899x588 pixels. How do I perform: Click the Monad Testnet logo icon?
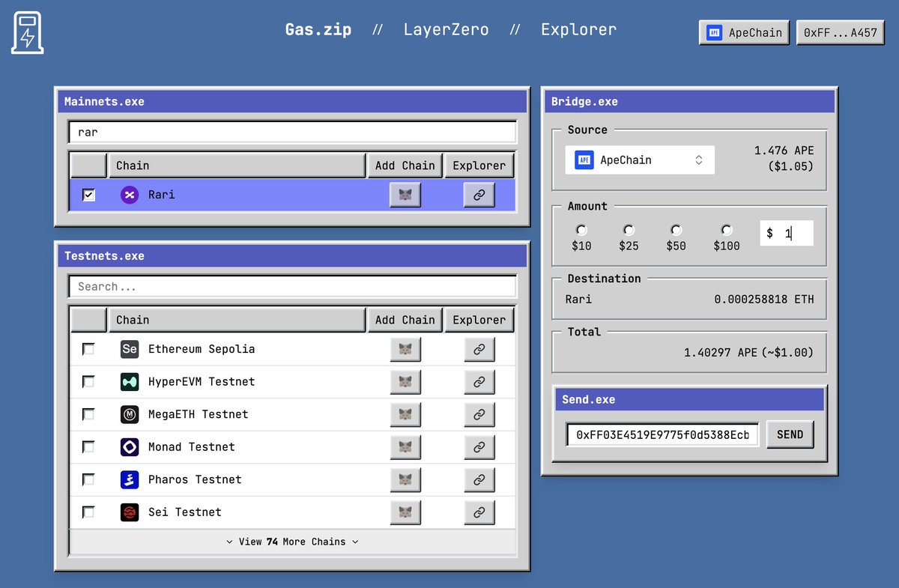click(130, 447)
